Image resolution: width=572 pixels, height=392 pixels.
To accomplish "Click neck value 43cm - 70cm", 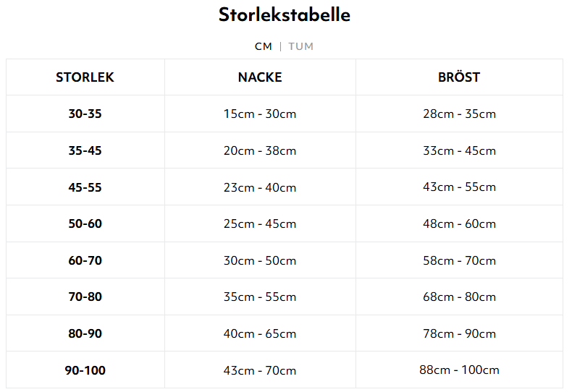I will coord(260,370).
